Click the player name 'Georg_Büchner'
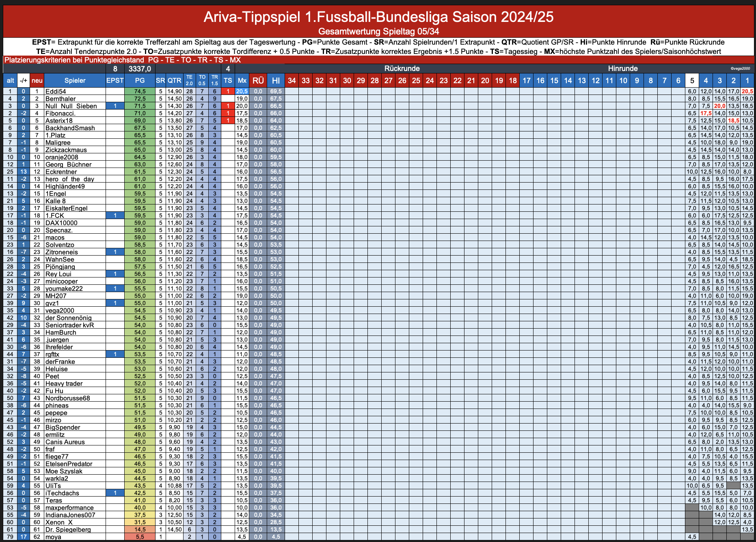Viewport: 756px width, 542px height. (x=68, y=164)
